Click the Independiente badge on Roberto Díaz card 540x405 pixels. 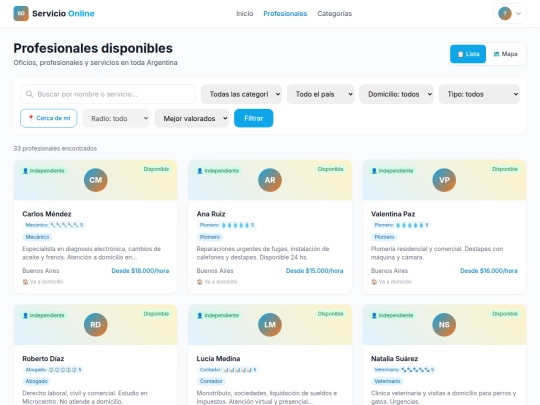[44, 315]
